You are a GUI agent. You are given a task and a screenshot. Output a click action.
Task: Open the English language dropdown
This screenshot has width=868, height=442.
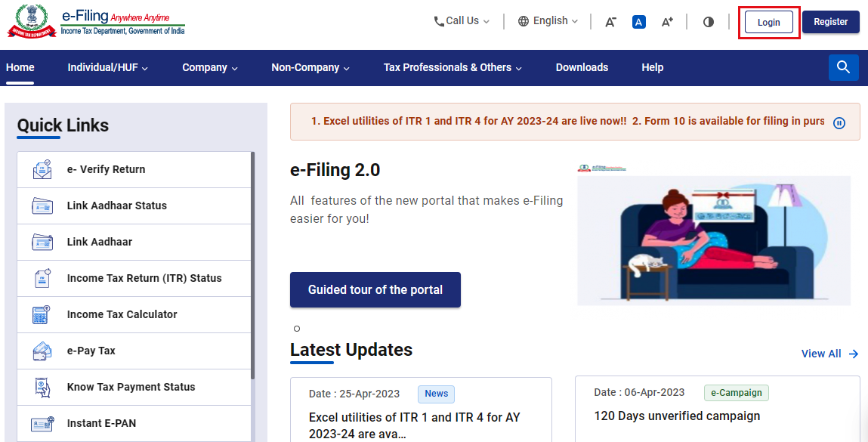coord(548,21)
